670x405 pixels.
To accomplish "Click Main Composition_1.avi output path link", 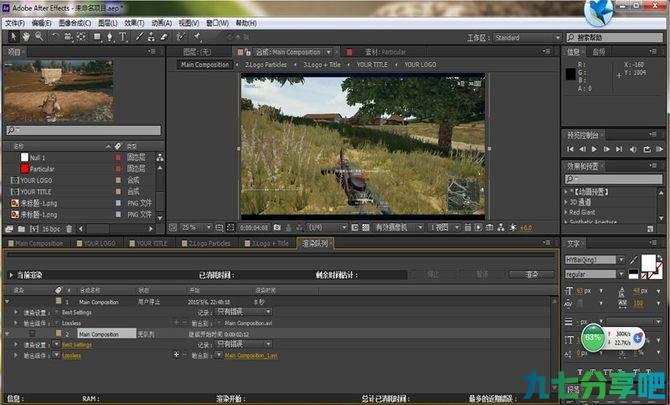I will 251,355.
